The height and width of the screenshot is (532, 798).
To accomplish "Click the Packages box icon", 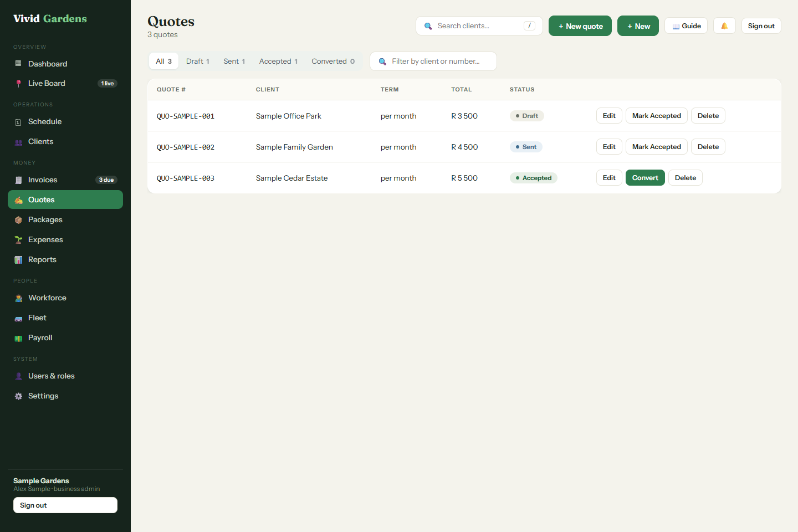I will [x=18, y=220].
